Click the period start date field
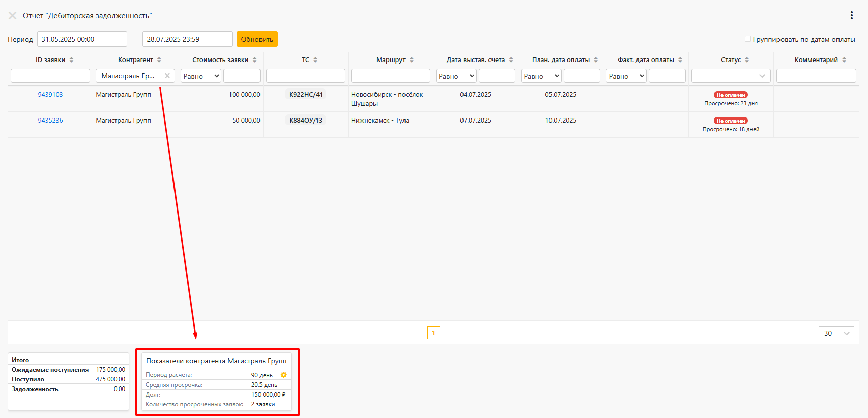868x418 pixels. pyautogui.click(x=82, y=39)
